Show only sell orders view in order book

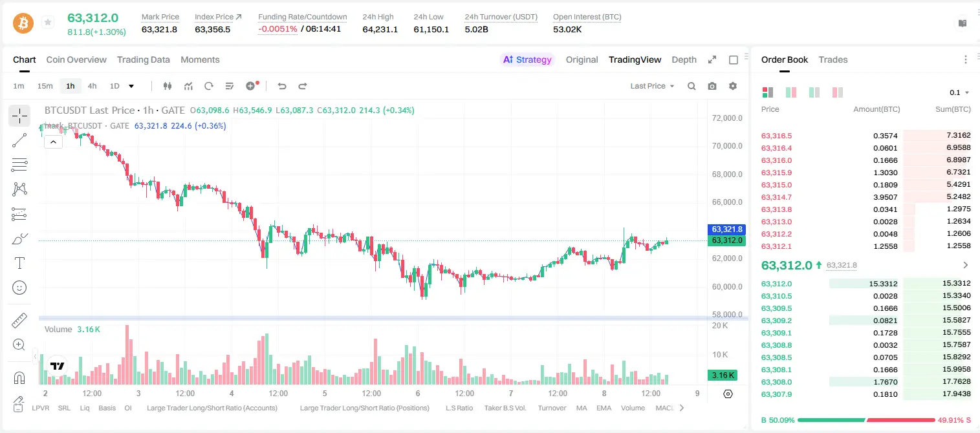pos(837,92)
